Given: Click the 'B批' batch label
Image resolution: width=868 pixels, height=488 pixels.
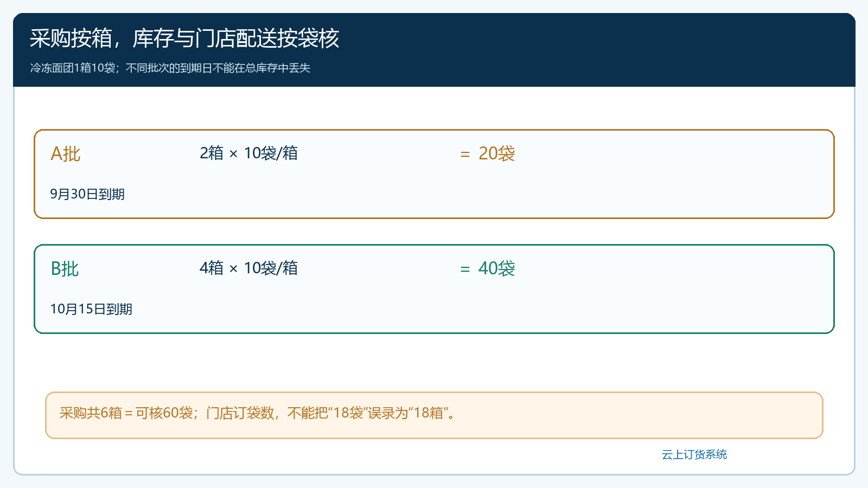Looking at the screenshot, I should point(65,269).
